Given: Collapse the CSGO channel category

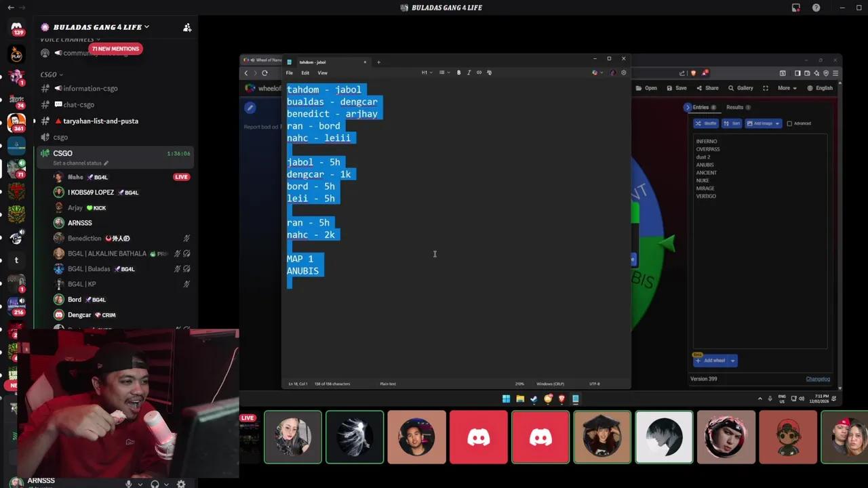Looking at the screenshot, I should click(52, 75).
